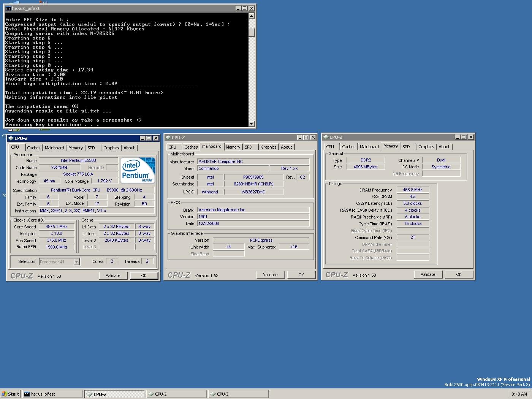Click the Core Voltage 1.792 V field
532x399 pixels.
pyautogui.click(x=104, y=181)
